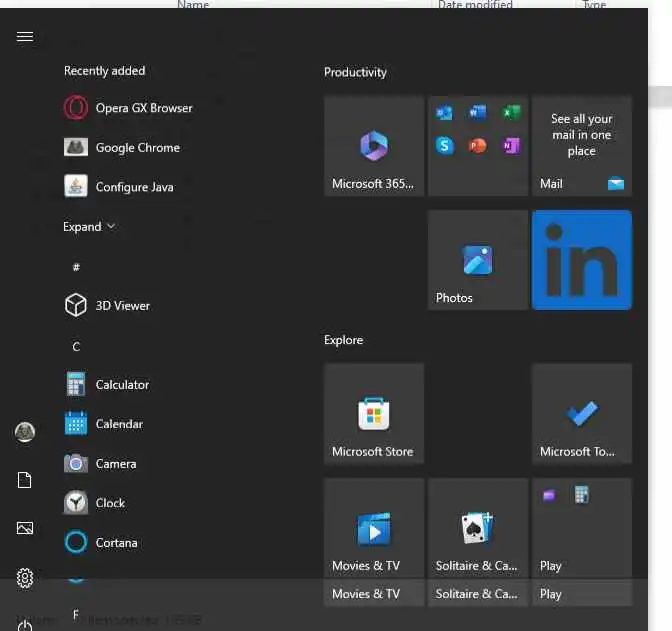This screenshot has width=672, height=631.
Task: Open Google Chrome from recently added list
Action: [122, 147]
